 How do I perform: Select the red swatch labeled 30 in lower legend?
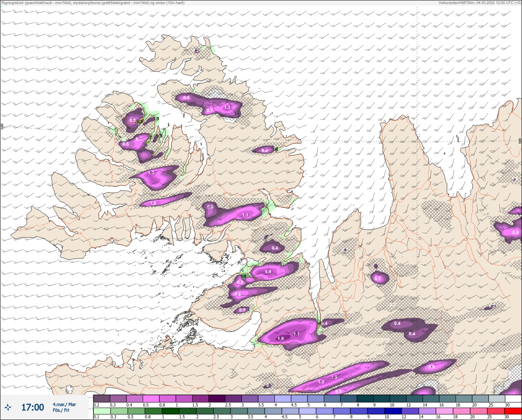tap(513, 411)
